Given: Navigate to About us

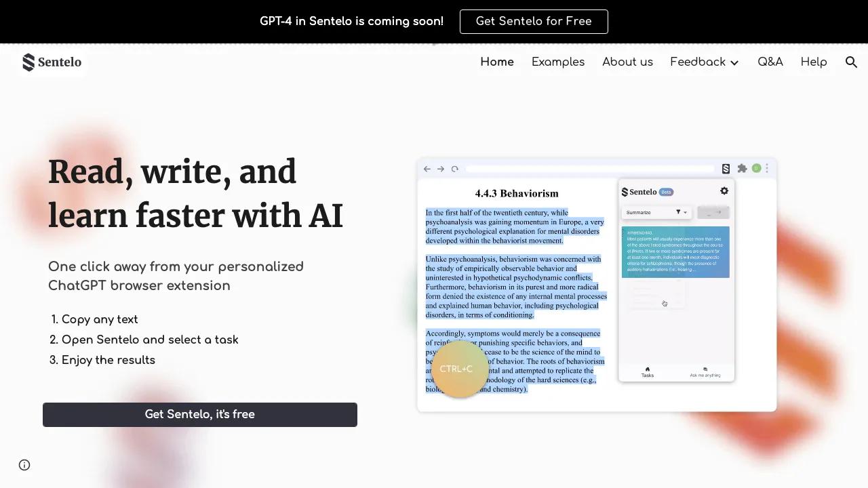Looking at the screenshot, I should (627, 62).
